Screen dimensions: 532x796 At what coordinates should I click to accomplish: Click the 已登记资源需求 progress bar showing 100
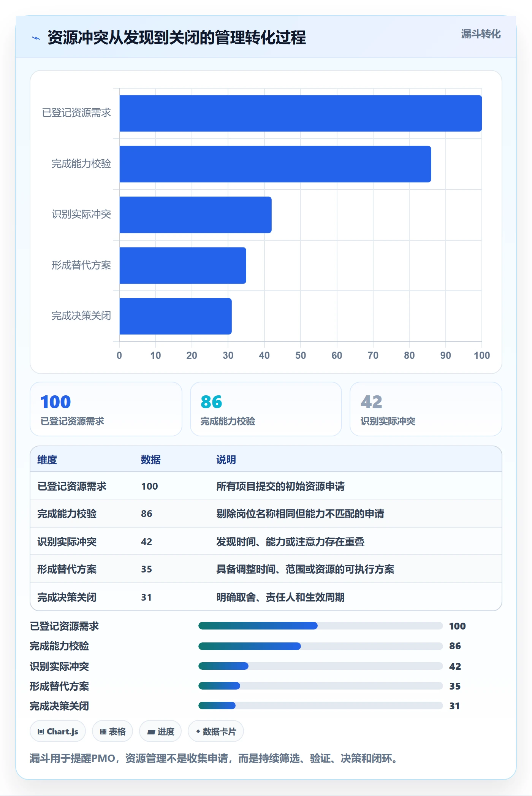coord(320,626)
